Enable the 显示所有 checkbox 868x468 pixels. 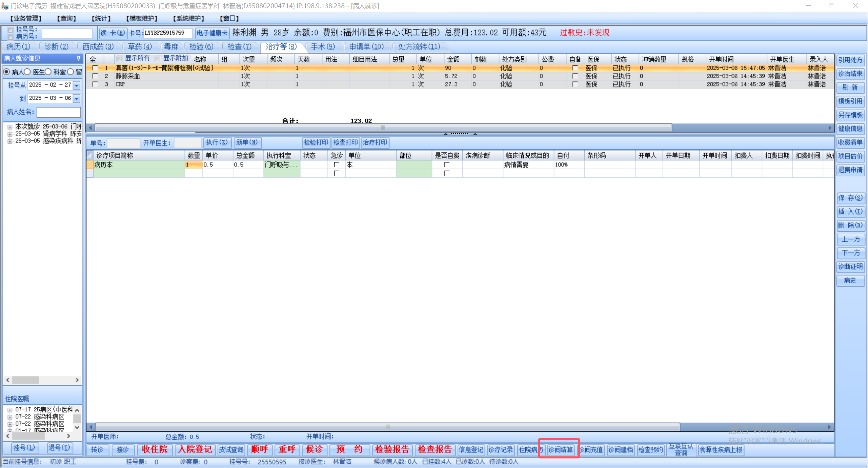(x=120, y=59)
